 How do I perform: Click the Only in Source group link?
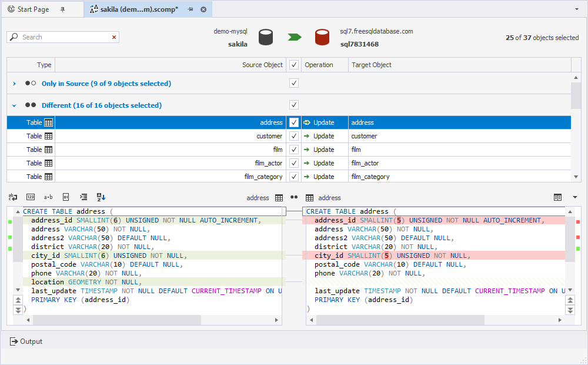click(106, 84)
